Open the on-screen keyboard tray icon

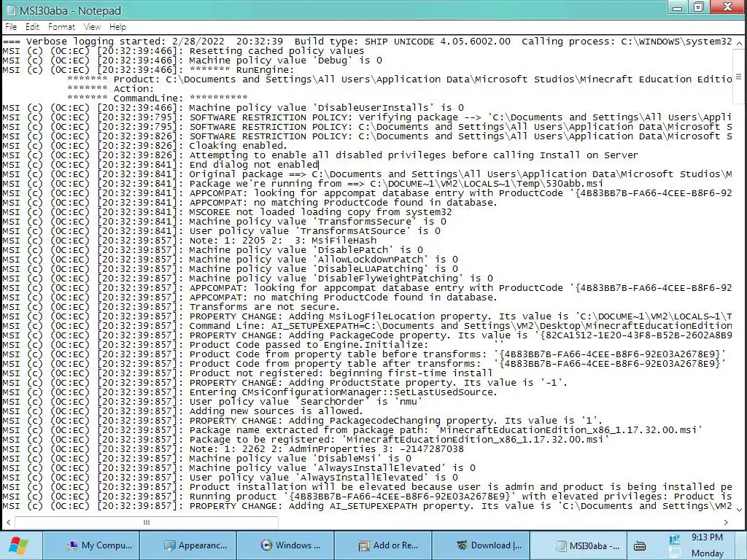point(640,545)
